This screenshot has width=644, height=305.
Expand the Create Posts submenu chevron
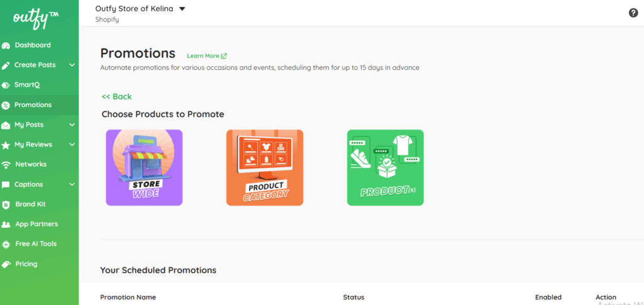tap(72, 65)
